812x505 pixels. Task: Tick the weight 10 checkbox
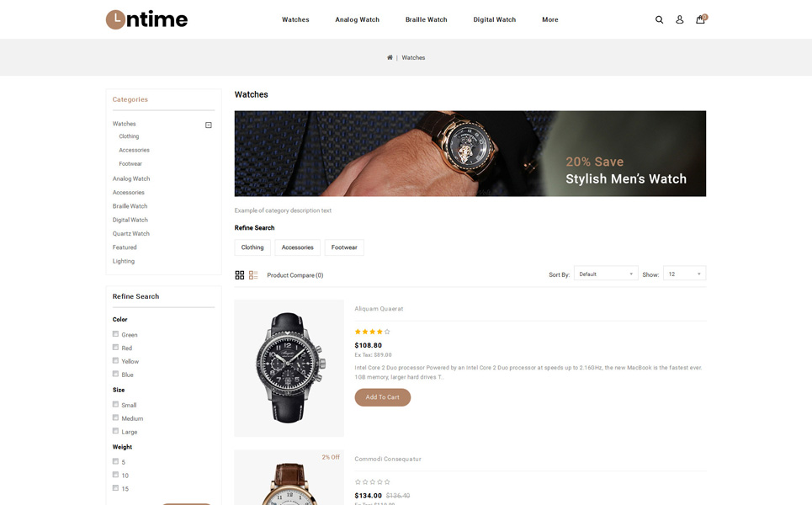coord(115,475)
